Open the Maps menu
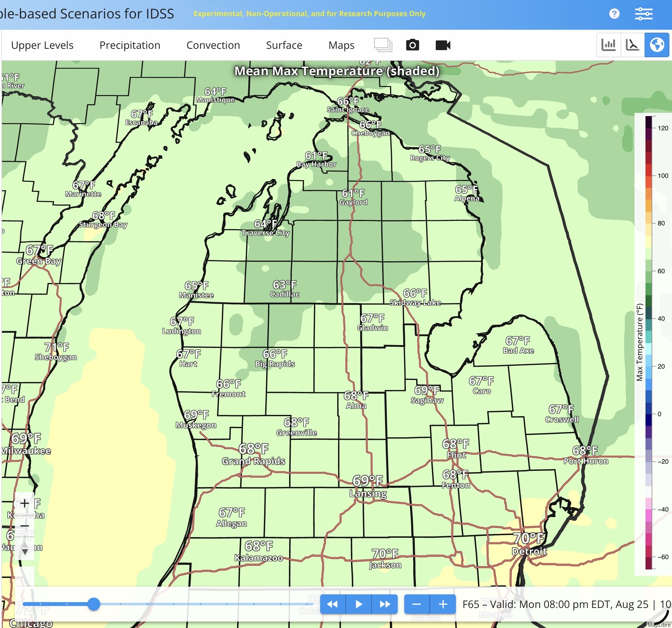Screen dimensions: 672x628 pyautogui.click(x=341, y=45)
